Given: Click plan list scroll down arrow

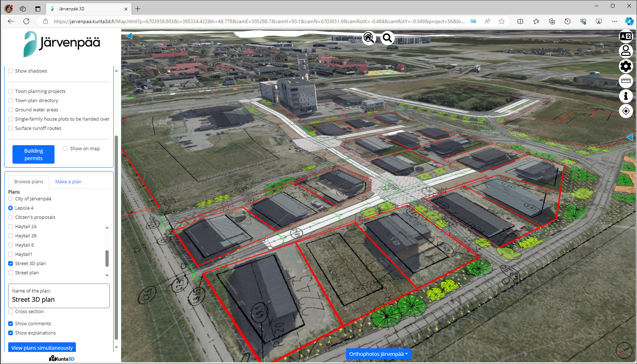Looking at the screenshot, I should point(107,275).
